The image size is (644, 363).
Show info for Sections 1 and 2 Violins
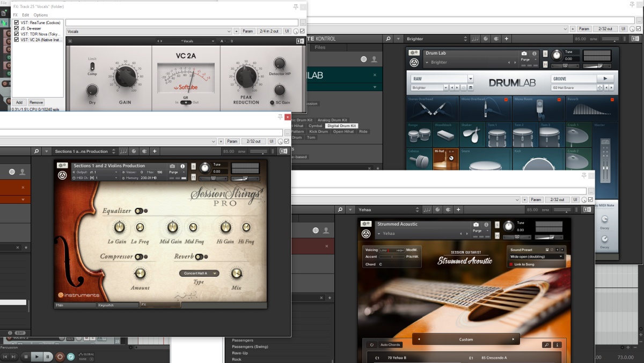[x=182, y=166]
